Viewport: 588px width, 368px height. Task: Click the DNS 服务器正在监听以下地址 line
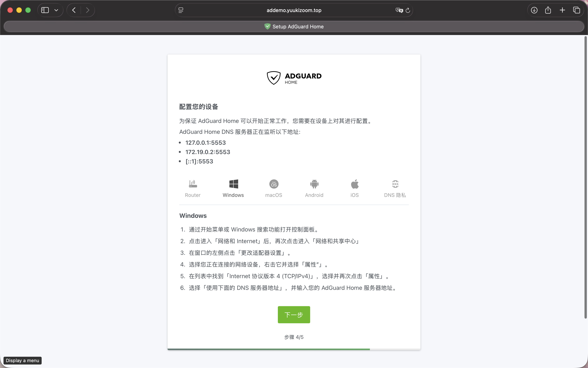click(x=240, y=132)
